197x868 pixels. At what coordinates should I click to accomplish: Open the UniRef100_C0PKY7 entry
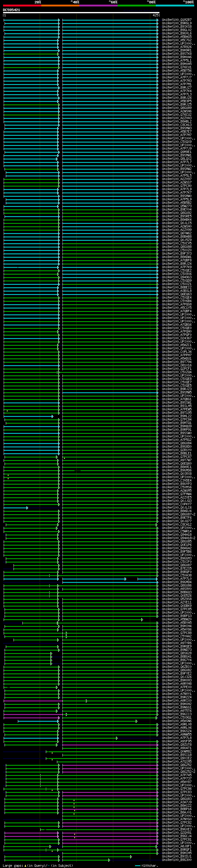pyautogui.click(x=177, y=504)
